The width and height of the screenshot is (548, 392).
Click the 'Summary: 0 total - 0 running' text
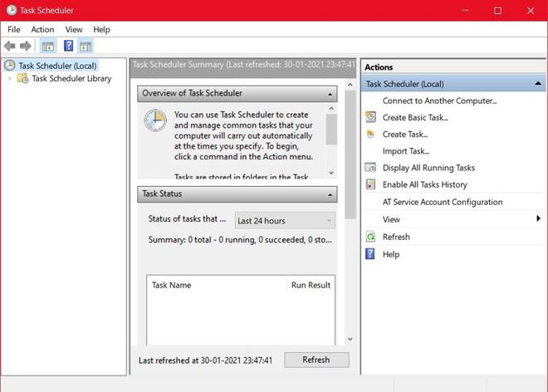click(240, 239)
